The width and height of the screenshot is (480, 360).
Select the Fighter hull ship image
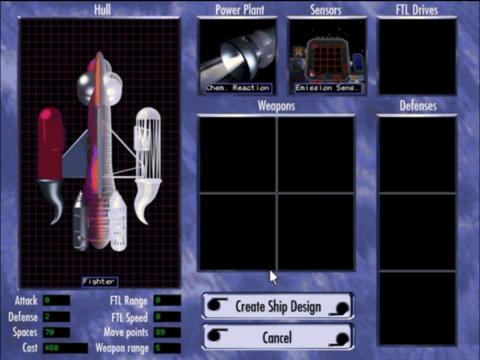(x=99, y=153)
